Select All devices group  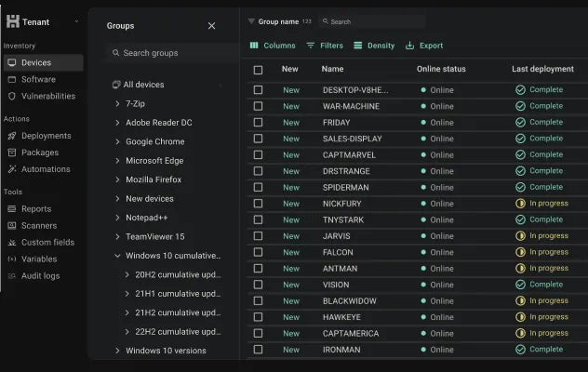coord(143,85)
